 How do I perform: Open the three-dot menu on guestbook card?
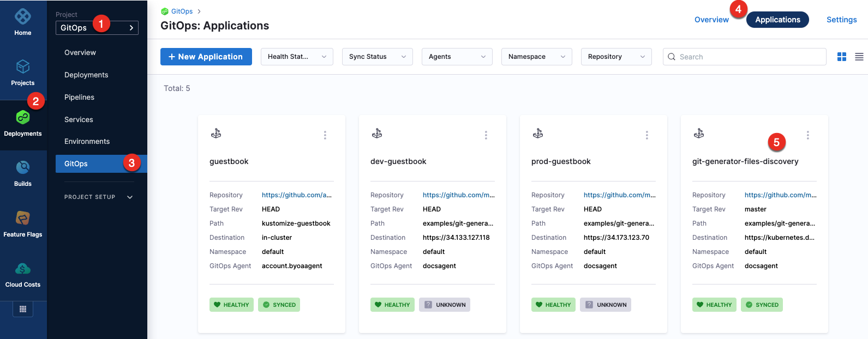pos(325,135)
